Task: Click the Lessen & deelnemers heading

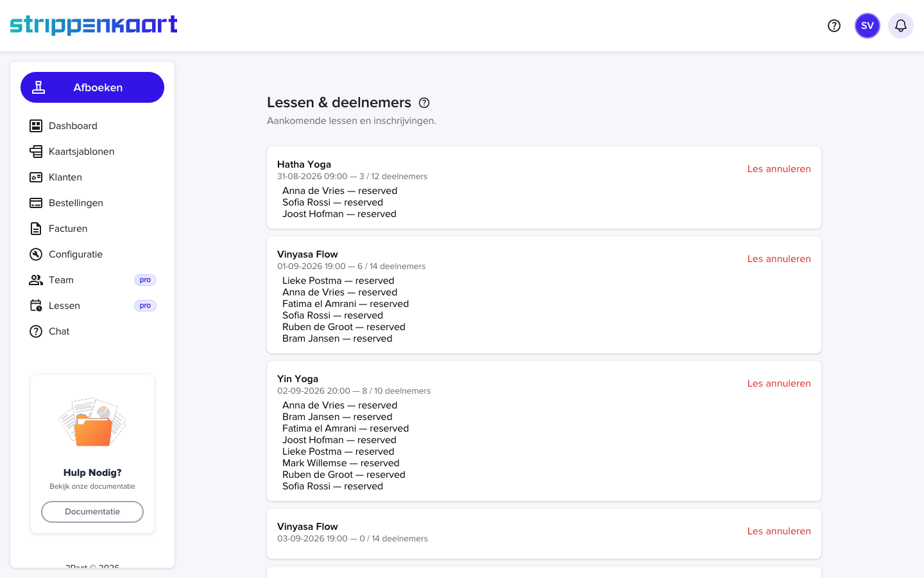Action: (x=339, y=103)
